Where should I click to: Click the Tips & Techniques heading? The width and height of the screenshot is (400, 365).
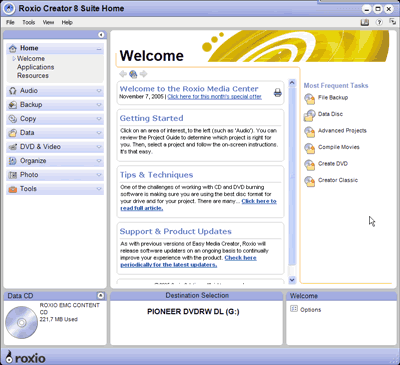pyautogui.click(x=156, y=175)
